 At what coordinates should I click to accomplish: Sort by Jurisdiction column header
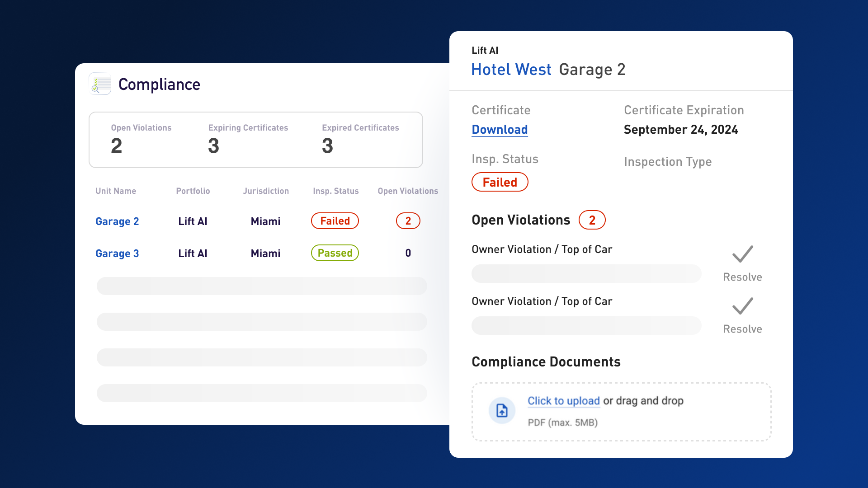click(x=266, y=191)
